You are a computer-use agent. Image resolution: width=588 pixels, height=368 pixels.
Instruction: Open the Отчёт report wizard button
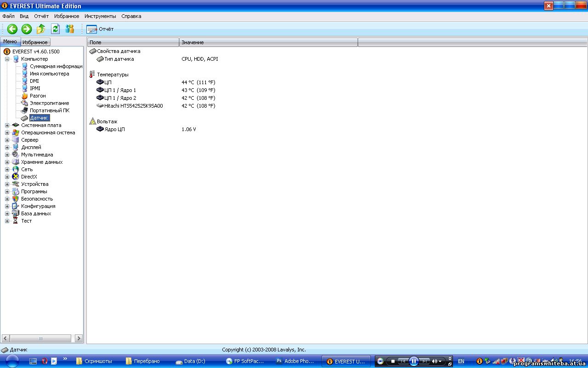(100, 29)
